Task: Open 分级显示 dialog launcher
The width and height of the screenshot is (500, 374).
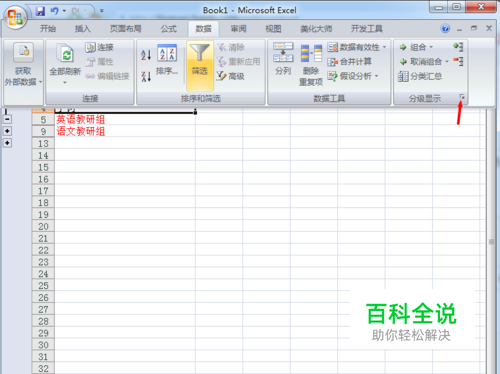Action: [x=462, y=97]
